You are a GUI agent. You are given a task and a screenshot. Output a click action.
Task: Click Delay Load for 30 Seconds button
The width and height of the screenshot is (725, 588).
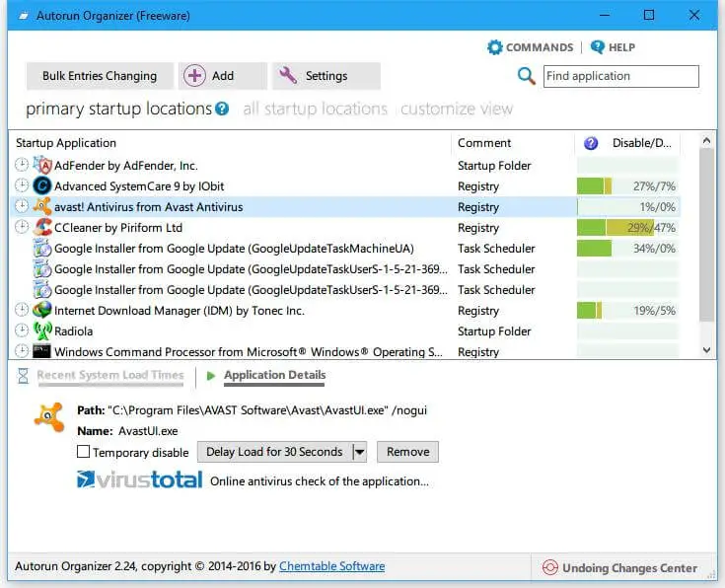274,452
